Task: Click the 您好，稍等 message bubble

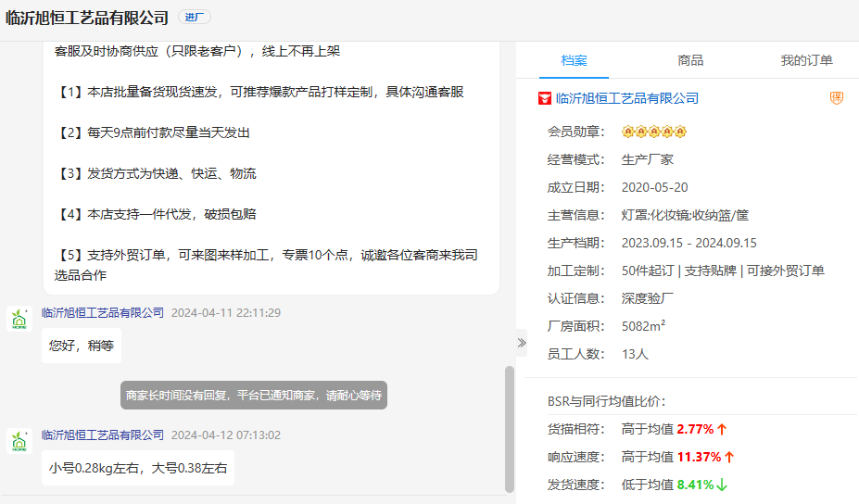Action: point(81,346)
